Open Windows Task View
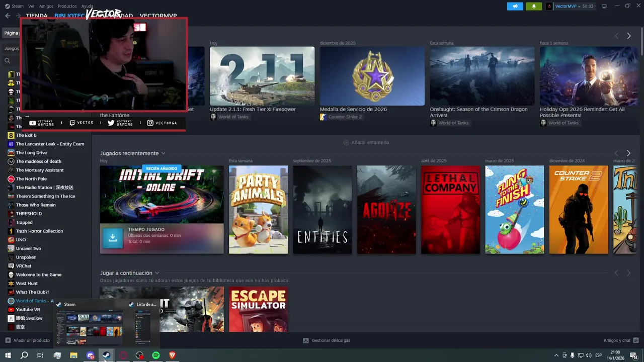 click(40, 355)
